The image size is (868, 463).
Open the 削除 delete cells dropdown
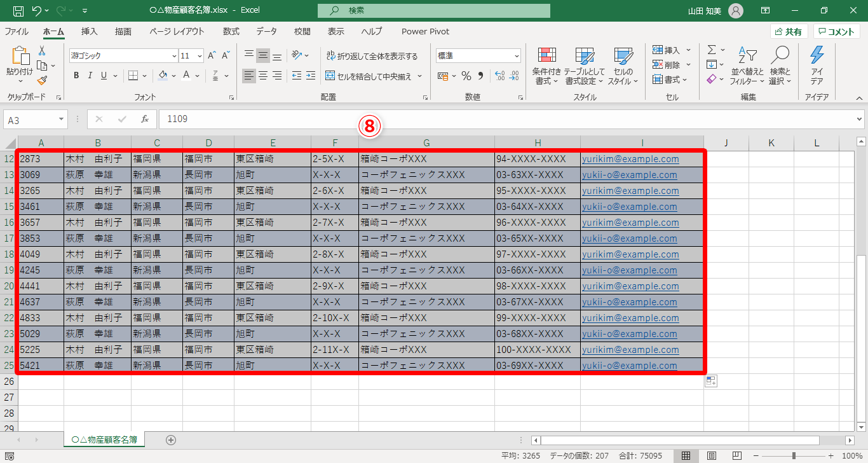(x=672, y=65)
